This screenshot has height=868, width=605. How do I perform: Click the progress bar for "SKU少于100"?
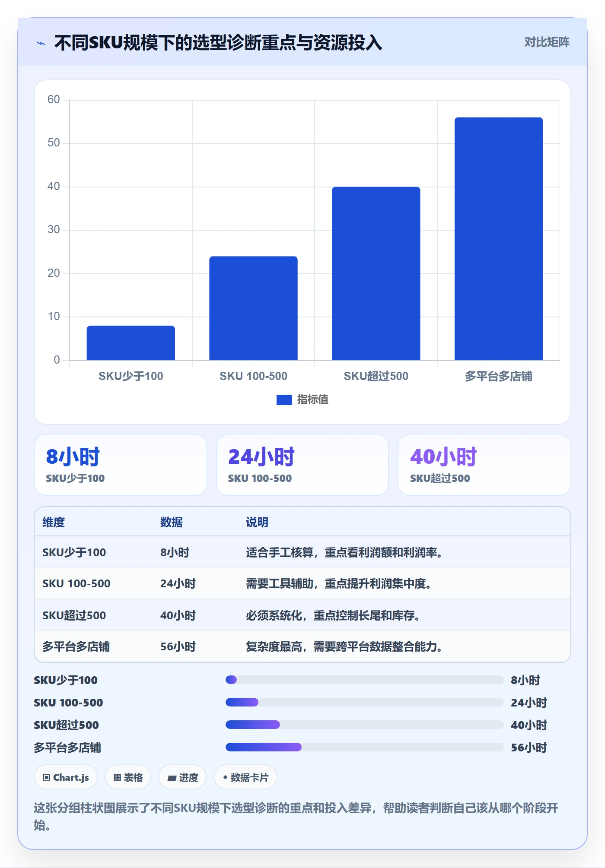coord(364,680)
